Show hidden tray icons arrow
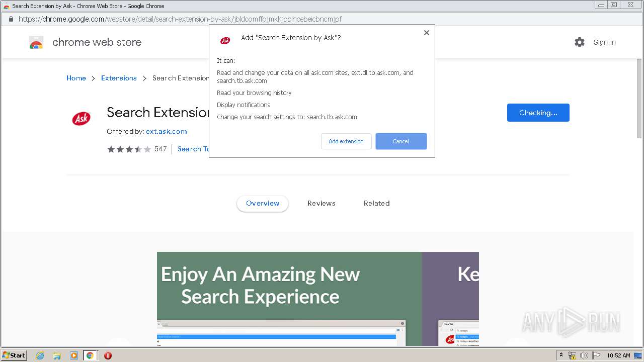Viewport: 644px width, 362px height. coord(561,355)
